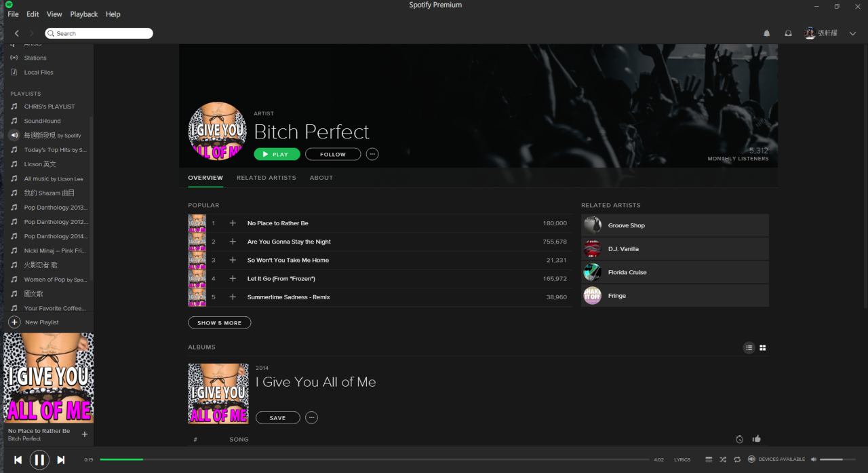Click Bitch Perfect under now playing title
The width and height of the screenshot is (868, 473).
(24, 438)
